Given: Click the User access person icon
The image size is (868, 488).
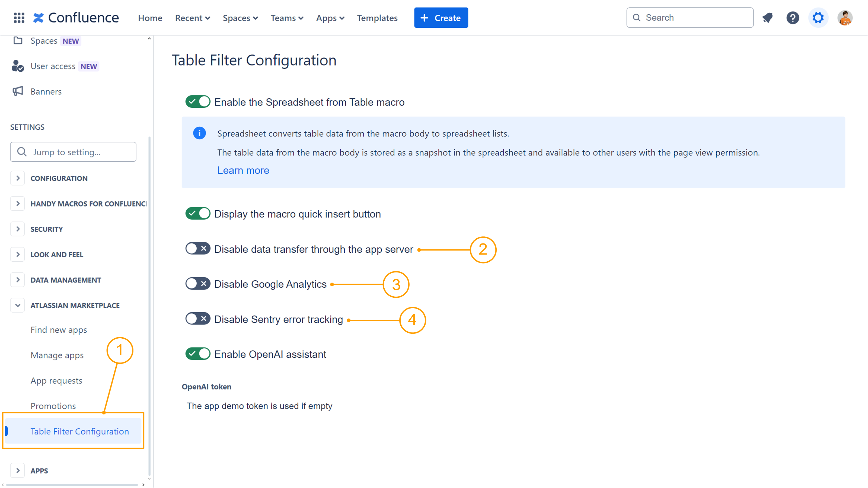Looking at the screenshot, I should click(x=18, y=66).
